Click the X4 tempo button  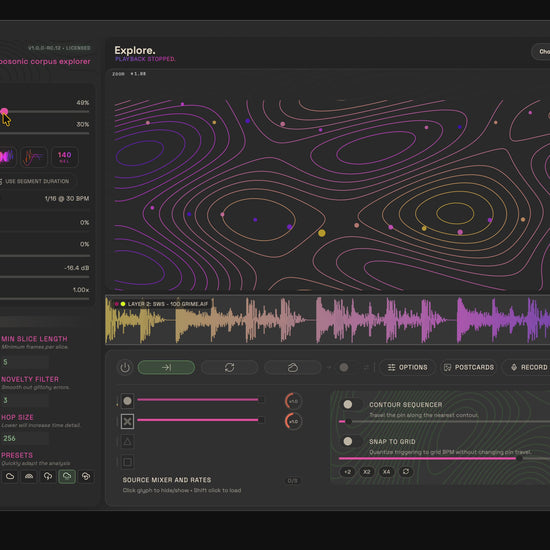pos(387,472)
